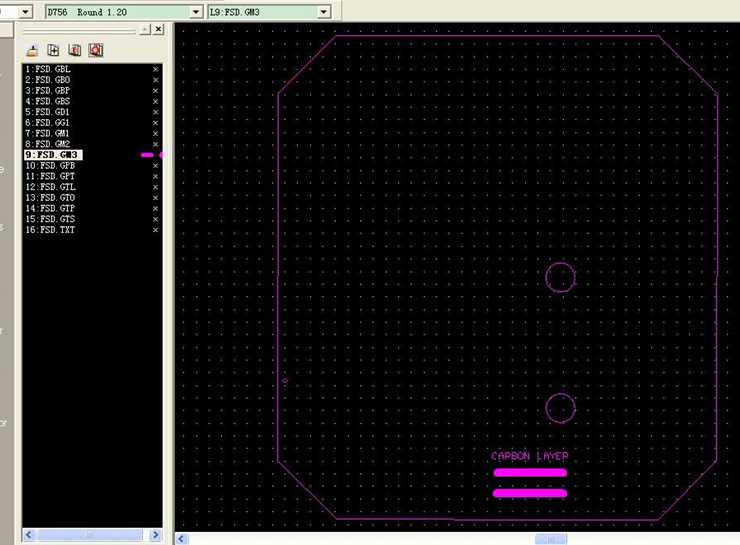740x545 pixels.
Task: Click the paintbrush redraw icon above layer list
Action: [33, 50]
